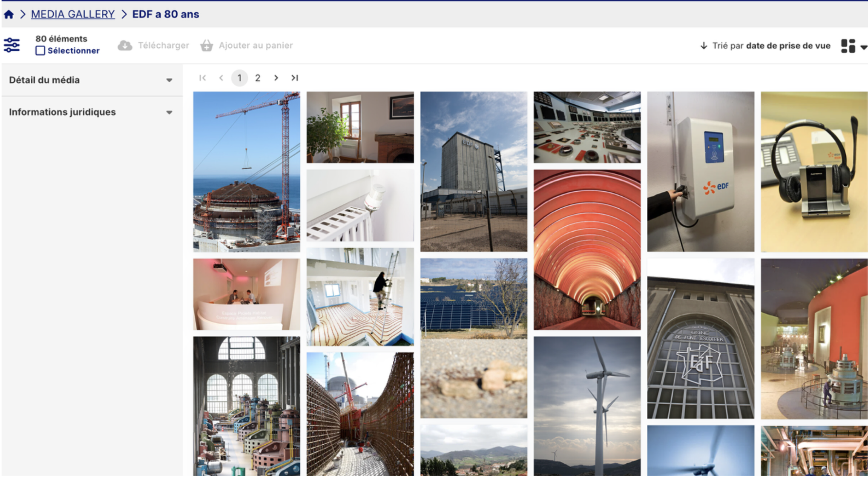Screen dimensions: 868x477
Task: Jump to the last page
Action: (x=295, y=78)
